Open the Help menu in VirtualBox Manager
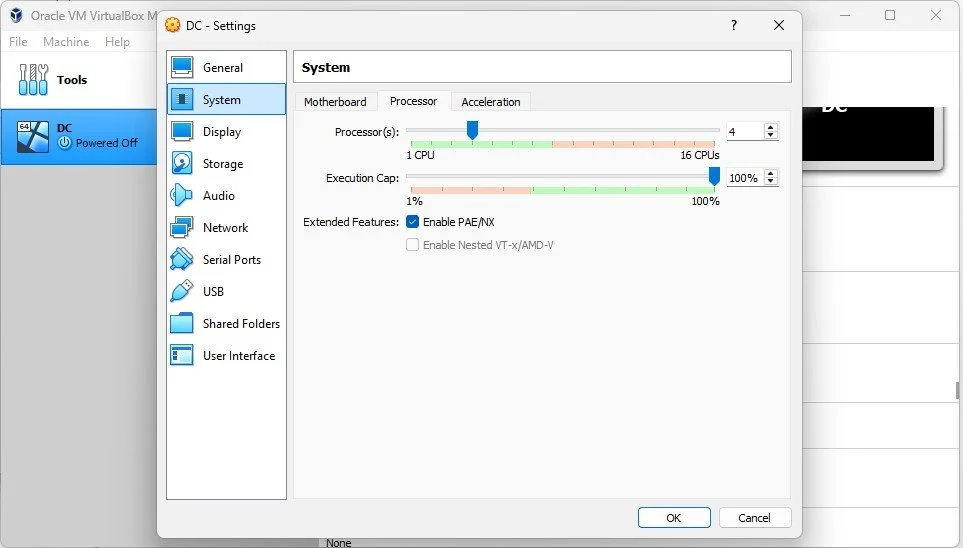The image size is (963, 548). pos(117,42)
